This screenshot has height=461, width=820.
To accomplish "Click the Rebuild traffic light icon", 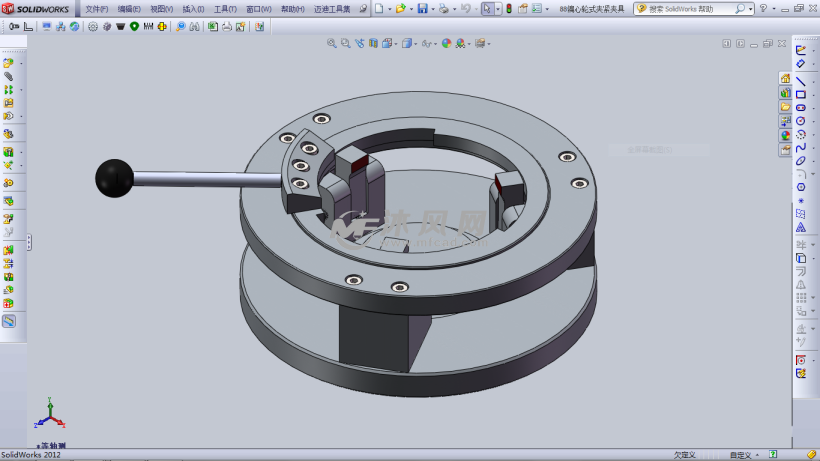I will point(509,8).
